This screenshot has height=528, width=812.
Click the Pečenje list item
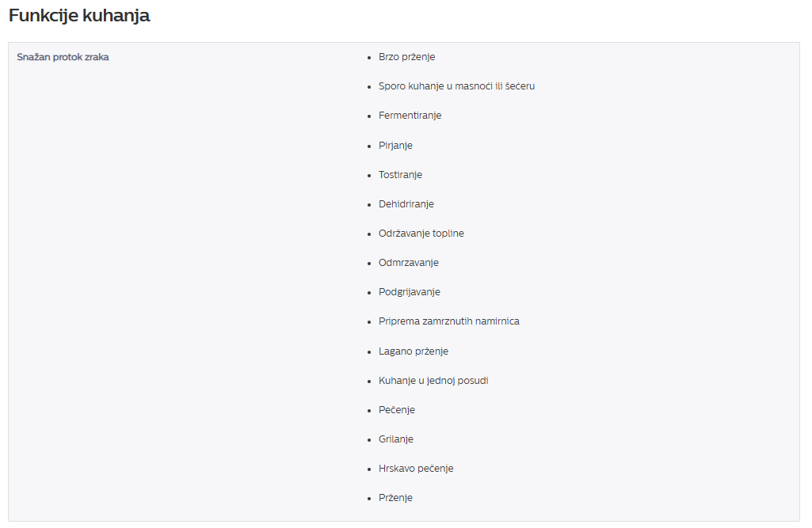[396, 410]
